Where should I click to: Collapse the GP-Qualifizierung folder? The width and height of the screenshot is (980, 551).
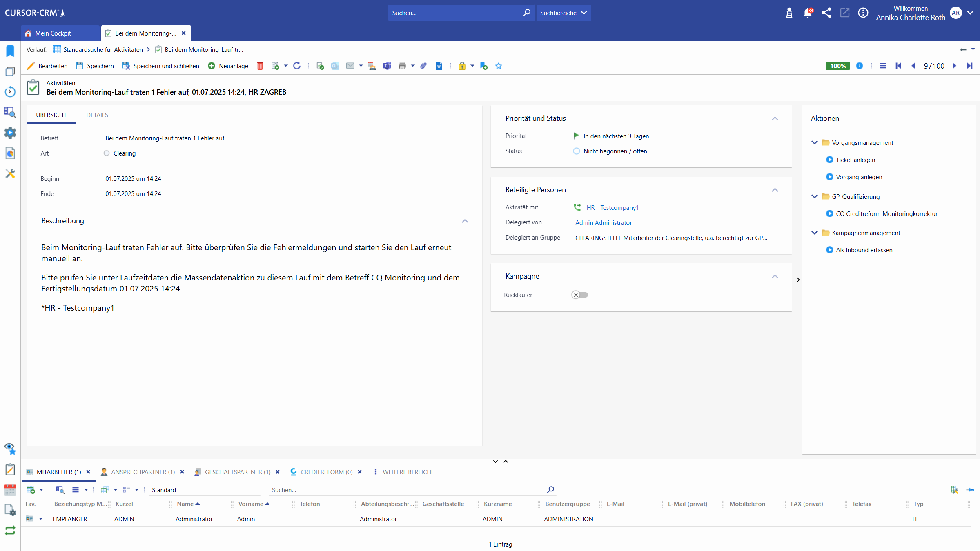(815, 196)
